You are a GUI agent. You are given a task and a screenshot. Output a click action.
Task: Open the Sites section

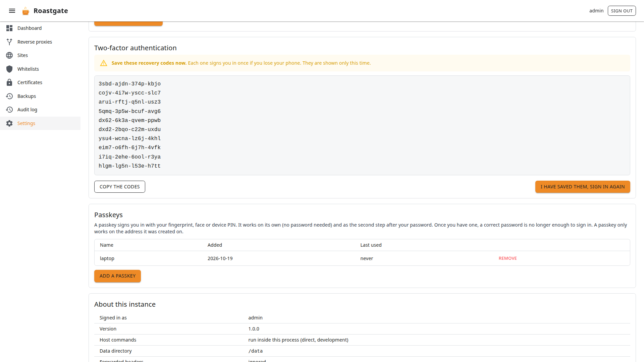40,55
